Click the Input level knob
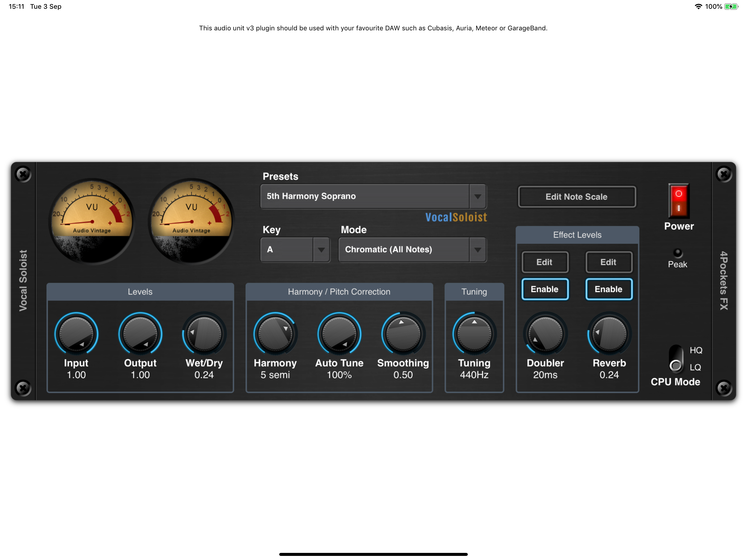 point(76,334)
